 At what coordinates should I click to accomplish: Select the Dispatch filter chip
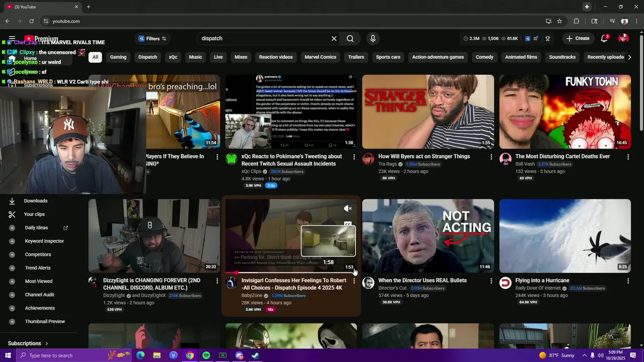click(x=147, y=57)
